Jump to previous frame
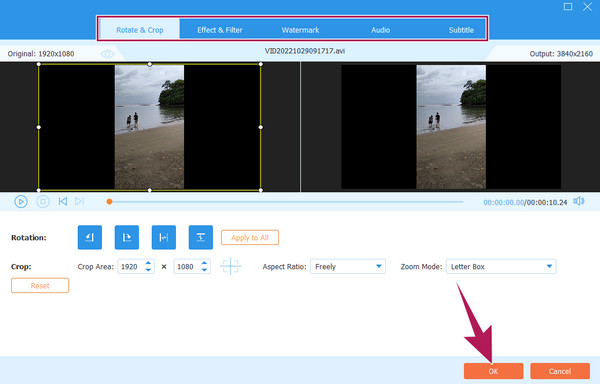 [63, 201]
